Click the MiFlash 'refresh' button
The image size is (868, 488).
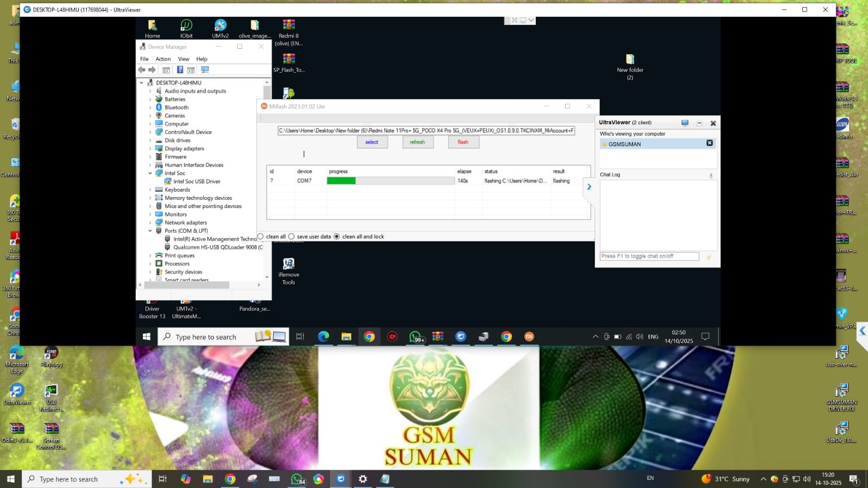pyautogui.click(x=417, y=142)
